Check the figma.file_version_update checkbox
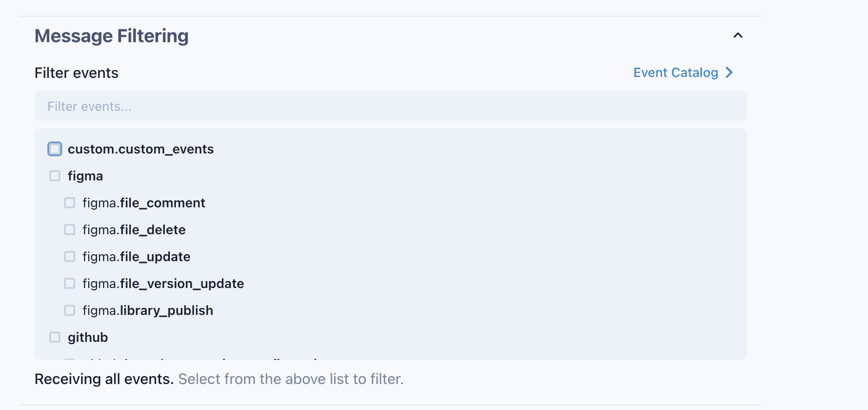 click(70, 283)
